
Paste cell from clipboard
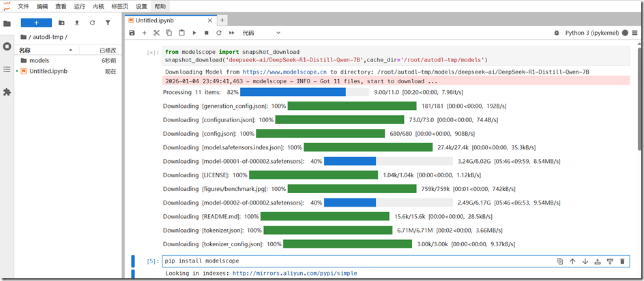pyautogui.click(x=181, y=33)
